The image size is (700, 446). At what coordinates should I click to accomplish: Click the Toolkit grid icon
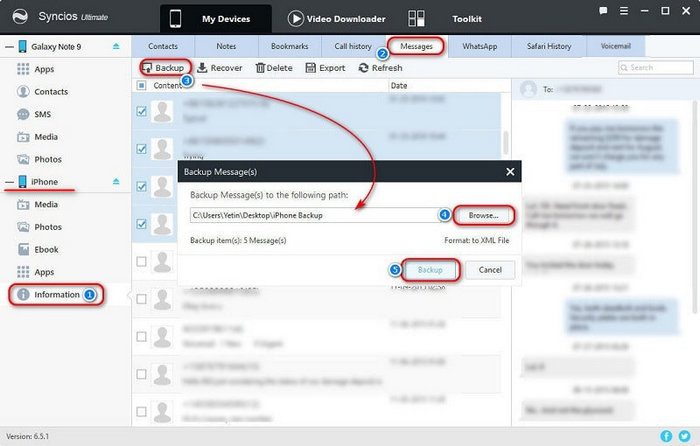click(416, 19)
